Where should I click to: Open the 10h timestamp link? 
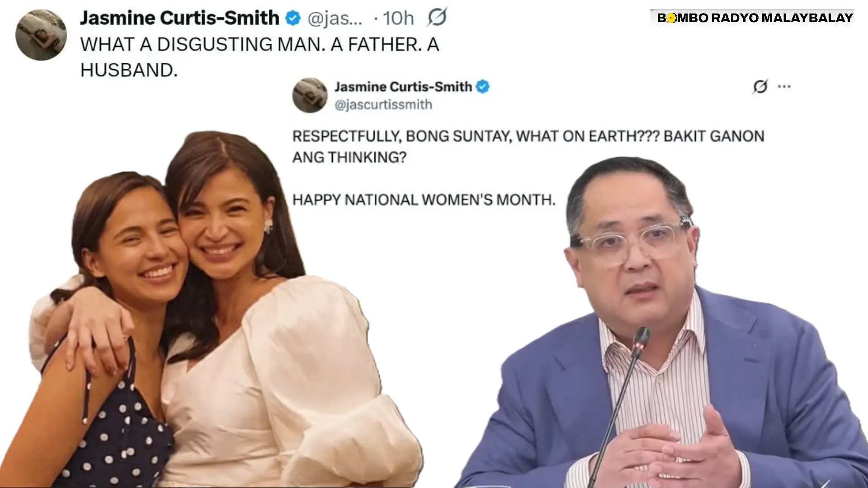point(398,19)
